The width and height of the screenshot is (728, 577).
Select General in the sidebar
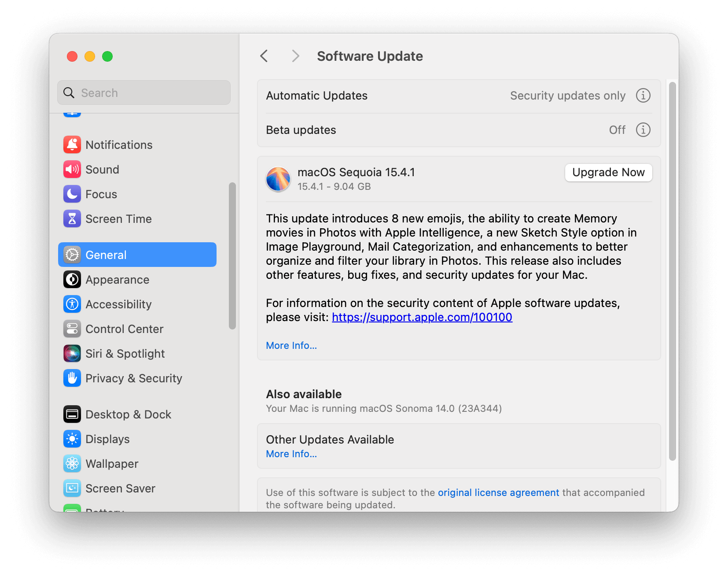point(137,255)
